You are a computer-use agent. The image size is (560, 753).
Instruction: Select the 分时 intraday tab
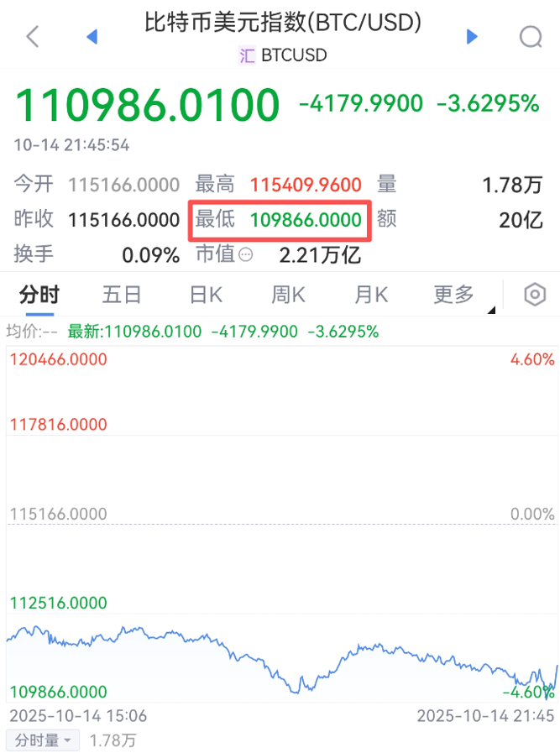(39, 295)
